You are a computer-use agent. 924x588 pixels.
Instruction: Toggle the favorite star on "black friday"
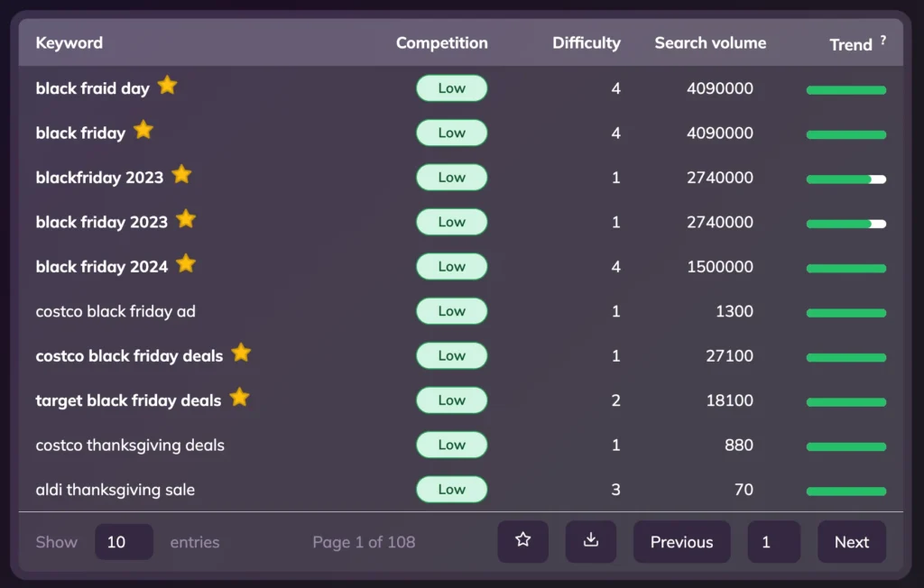tap(143, 129)
